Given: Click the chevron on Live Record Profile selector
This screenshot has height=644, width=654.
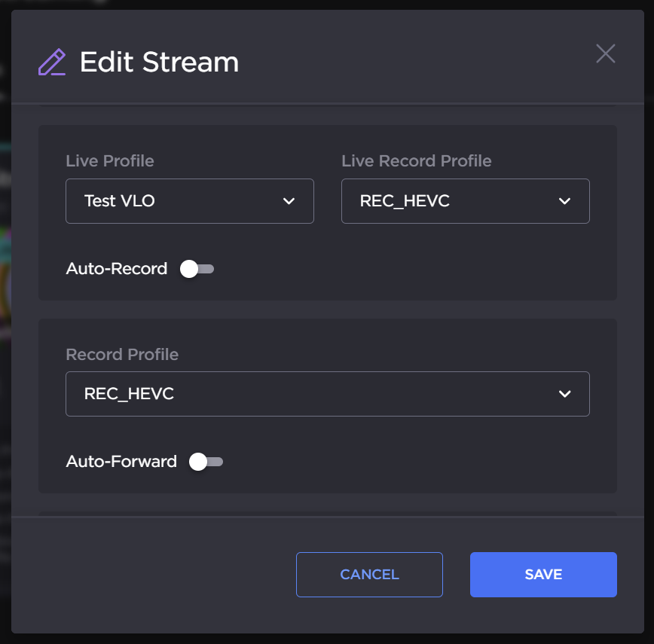Looking at the screenshot, I should pos(564,201).
